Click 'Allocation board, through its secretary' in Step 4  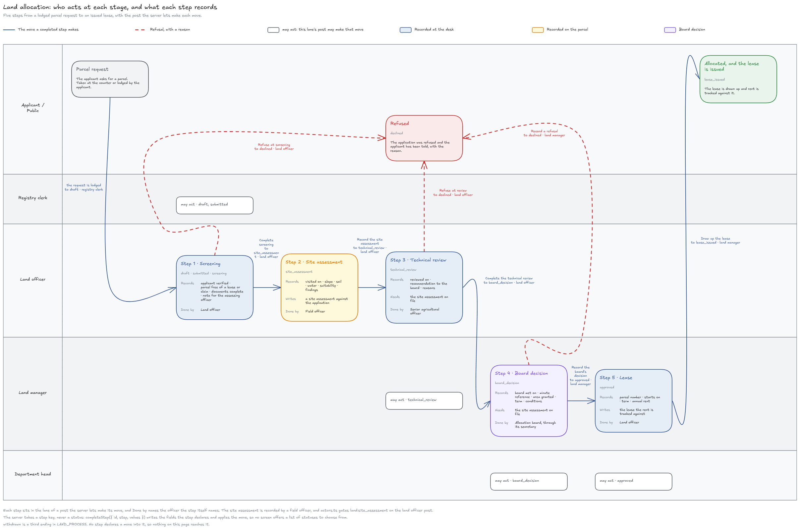pyautogui.click(x=535, y=425)
